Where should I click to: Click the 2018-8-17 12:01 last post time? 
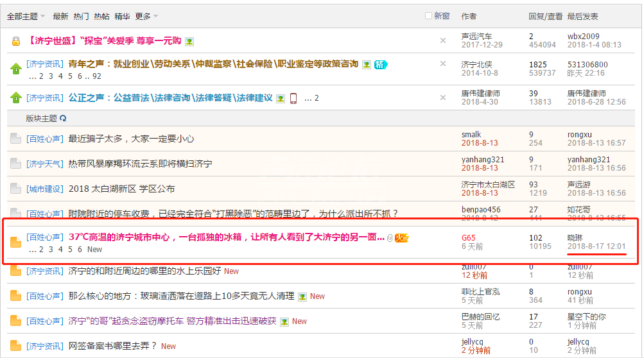coord(596,246)
